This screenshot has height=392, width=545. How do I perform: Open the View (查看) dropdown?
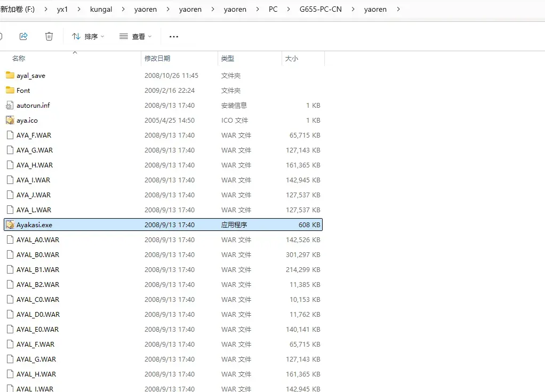[135, 36]
